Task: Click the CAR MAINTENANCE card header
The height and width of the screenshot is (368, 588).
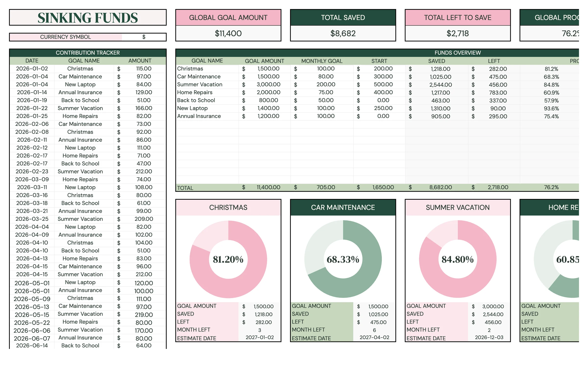Action: pos(343,208)
